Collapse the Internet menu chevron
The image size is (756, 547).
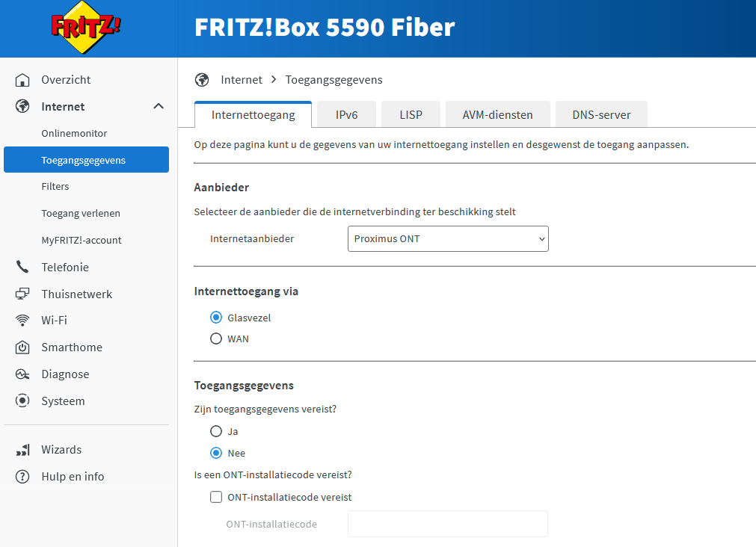[159, 107]
